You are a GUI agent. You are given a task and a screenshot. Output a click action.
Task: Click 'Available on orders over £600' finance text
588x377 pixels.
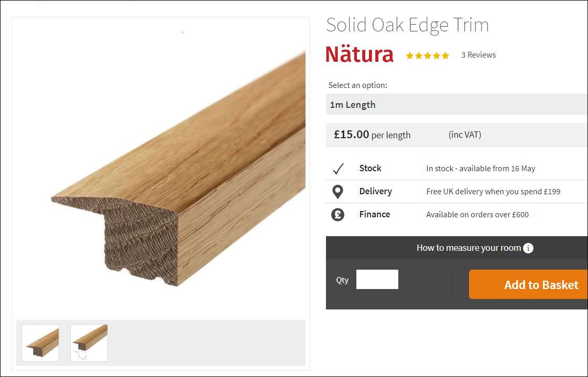tap(477, 215)
